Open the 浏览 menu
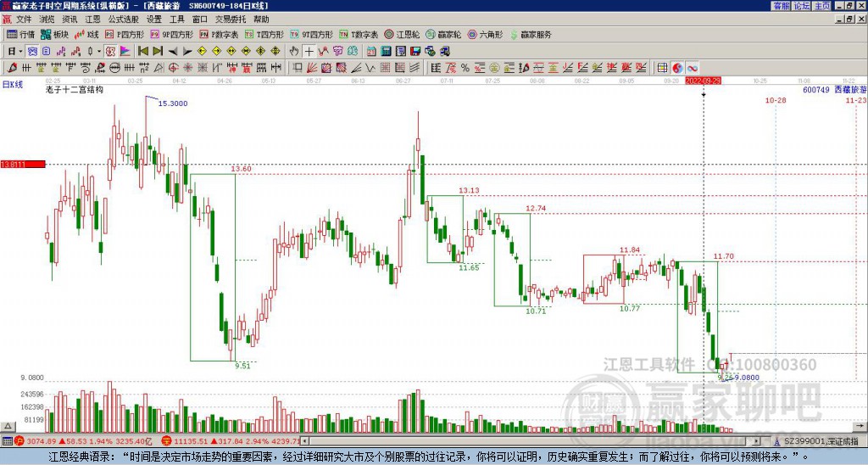The width and height of the screenshot is (868, 465). pos(47,20)
